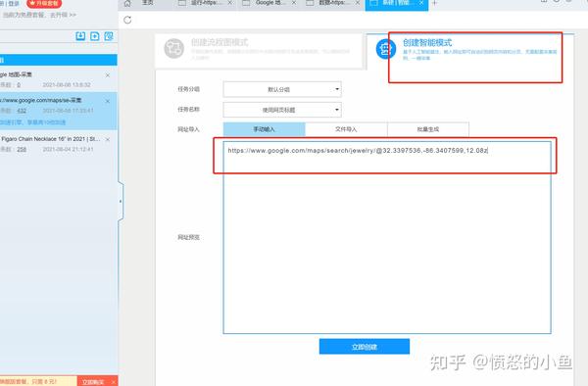Click the 432 collected count link

[22, 111]
